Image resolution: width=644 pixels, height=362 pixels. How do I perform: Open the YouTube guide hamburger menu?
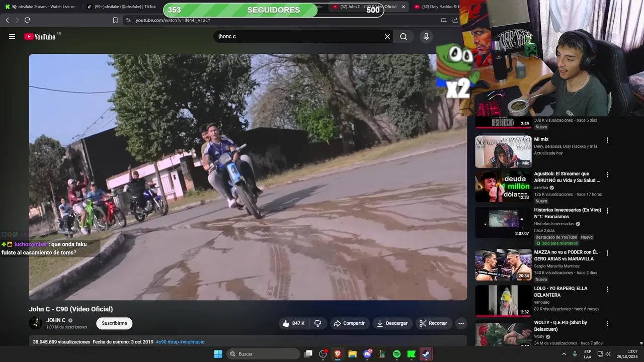pyautogui.click(x=12, y=36)
